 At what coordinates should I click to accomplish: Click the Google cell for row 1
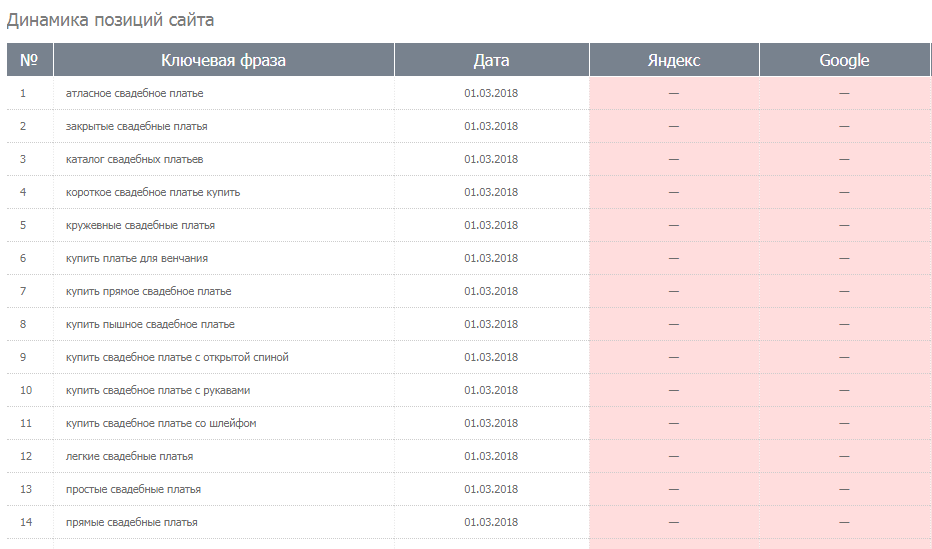[845, 93]
